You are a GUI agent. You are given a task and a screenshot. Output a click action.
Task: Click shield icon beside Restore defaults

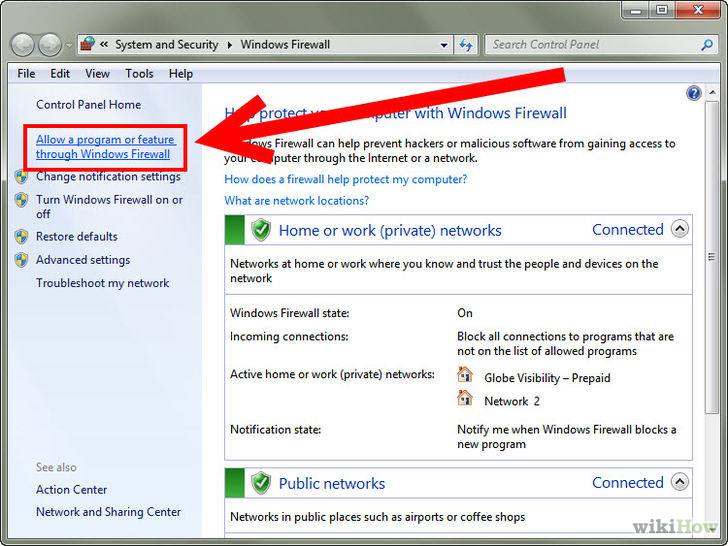[x=21, y=236]
